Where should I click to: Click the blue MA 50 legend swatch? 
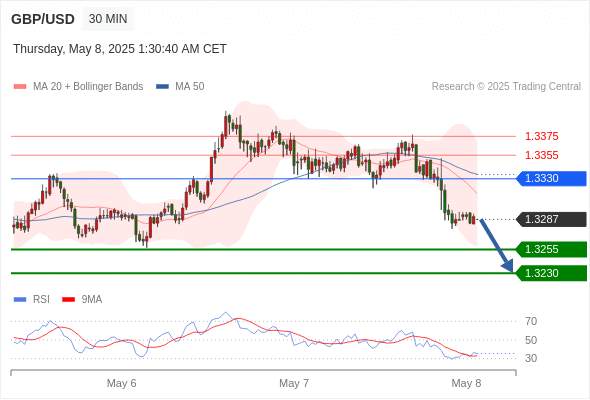pos(163,87)
